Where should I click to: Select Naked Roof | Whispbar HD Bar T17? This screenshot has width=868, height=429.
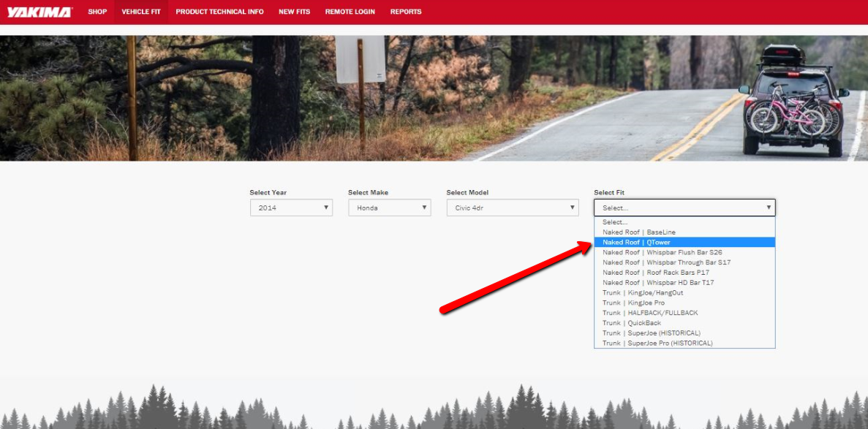tap(684, 282)
